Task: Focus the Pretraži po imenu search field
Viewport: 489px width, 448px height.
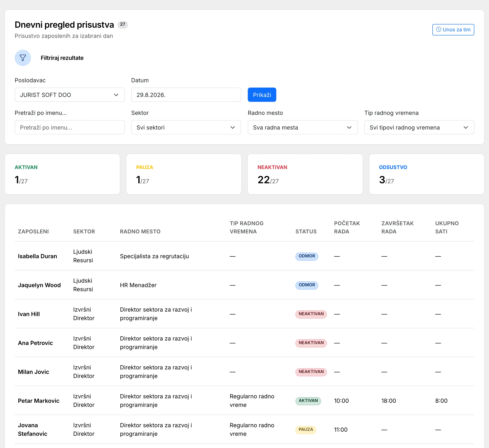Action: tap(70, 127)
